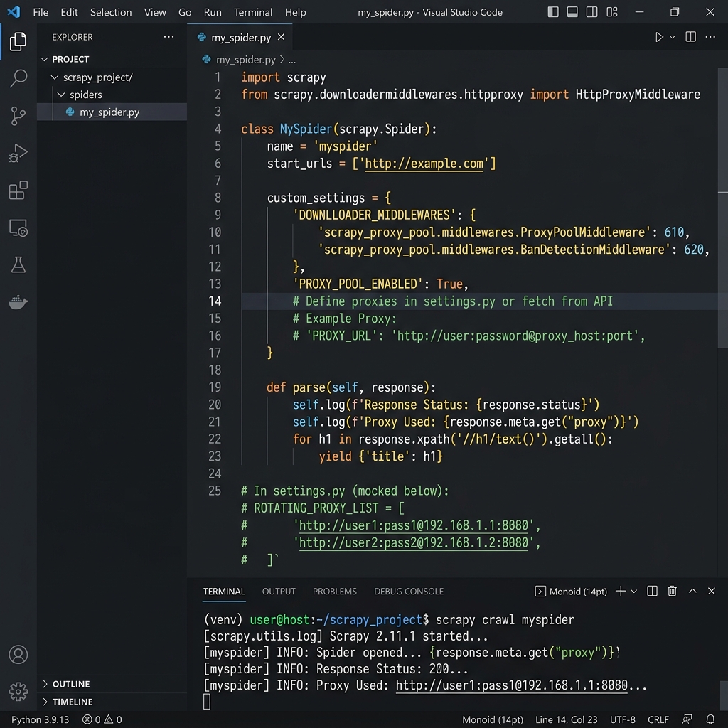
Task: Open the Edit menu
Action: 69,12
